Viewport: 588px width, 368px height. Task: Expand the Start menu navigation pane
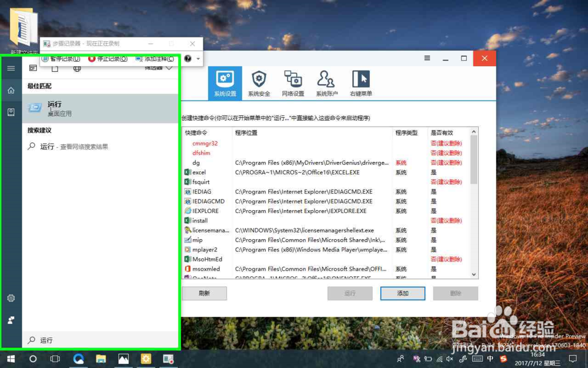11,67
